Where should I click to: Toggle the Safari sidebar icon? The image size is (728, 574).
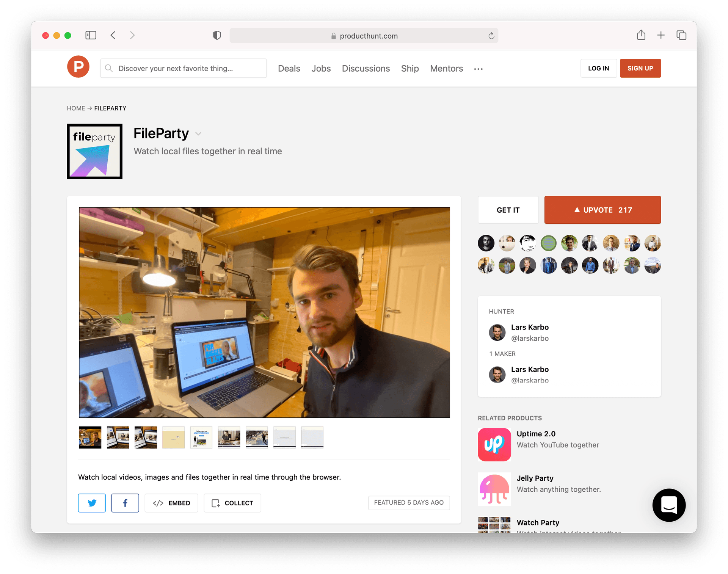click(x=91, y=35)
